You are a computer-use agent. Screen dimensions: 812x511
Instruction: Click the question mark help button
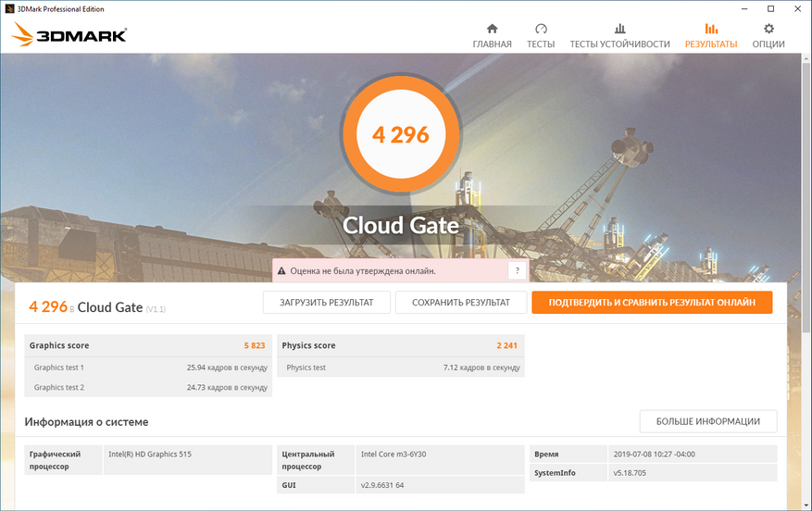click(517, 270)
